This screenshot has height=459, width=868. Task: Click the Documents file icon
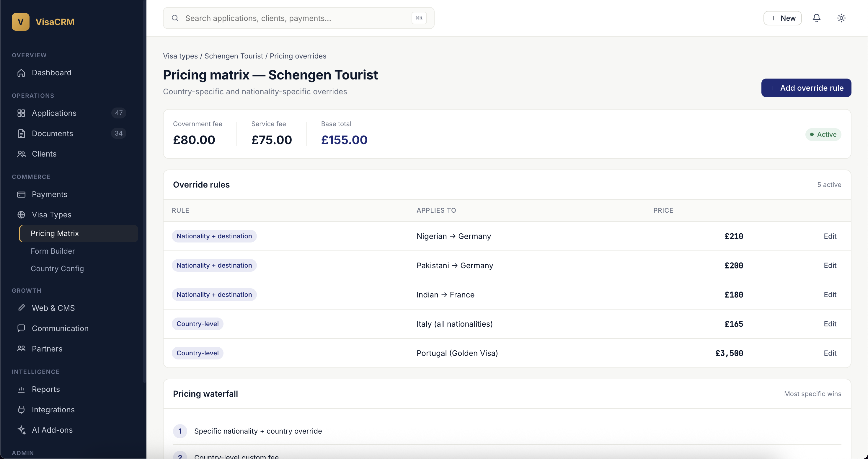coord(21,134)
